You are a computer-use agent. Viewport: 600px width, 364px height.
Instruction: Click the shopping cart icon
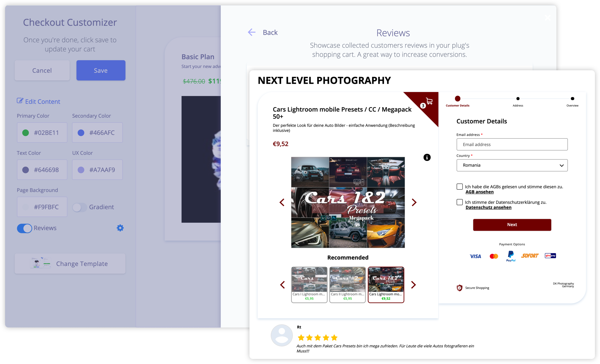(429, 101)
